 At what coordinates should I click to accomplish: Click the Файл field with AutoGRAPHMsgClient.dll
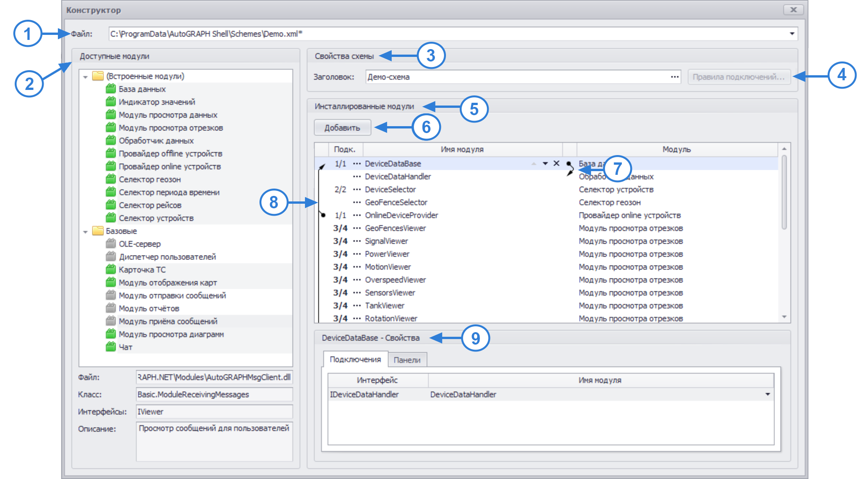click(214, 377)
